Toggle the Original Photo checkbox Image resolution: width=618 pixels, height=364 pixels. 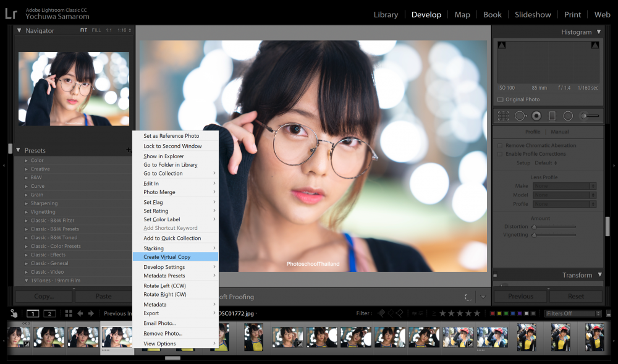[x=500, y=99]
